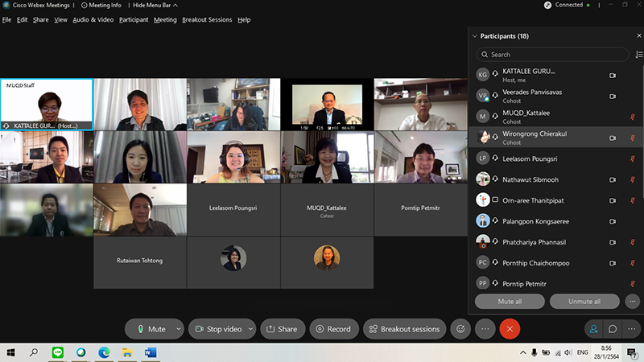Open more options beside the reactions icon
The image size is (644, 362).
tap(485, 329)
